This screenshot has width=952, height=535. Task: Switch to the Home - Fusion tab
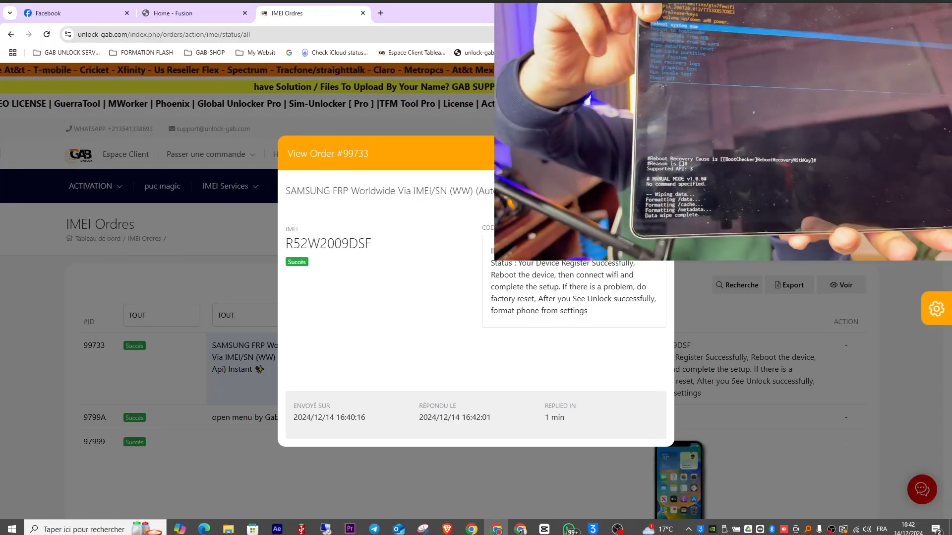tap(194, 13)
